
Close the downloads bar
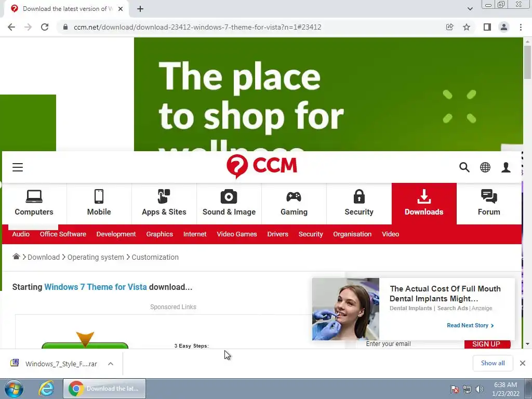(523, 363)
